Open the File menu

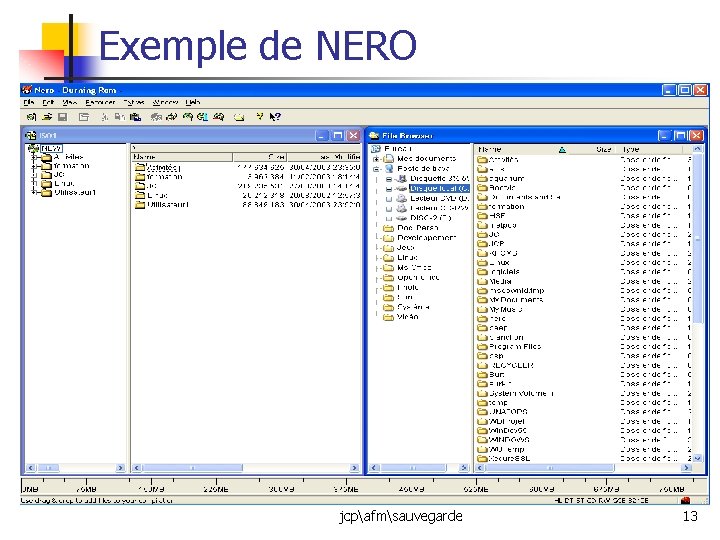tap(28, 102)
